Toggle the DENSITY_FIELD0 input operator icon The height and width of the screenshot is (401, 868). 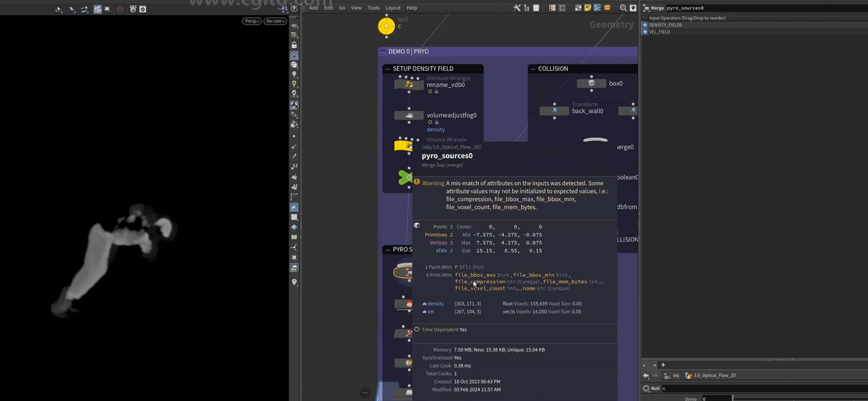(645, 25)
